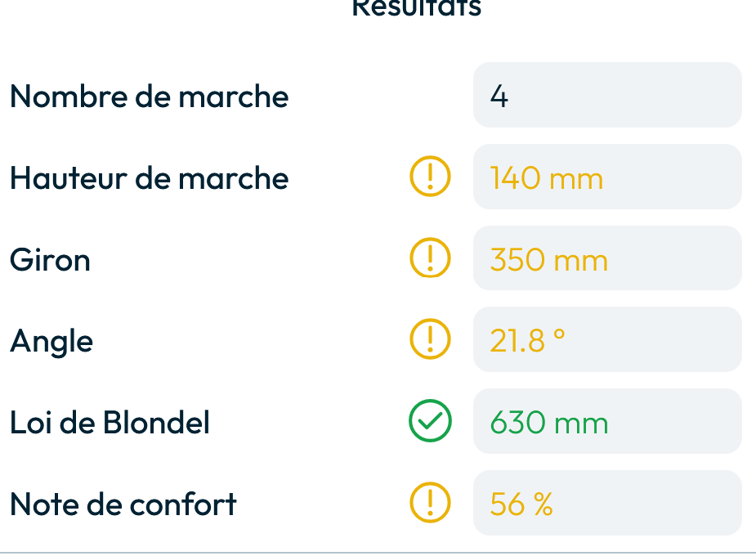756x556 pixels.
Task: Click the Nombre de marche label
Action: click(x=149, y=96)
